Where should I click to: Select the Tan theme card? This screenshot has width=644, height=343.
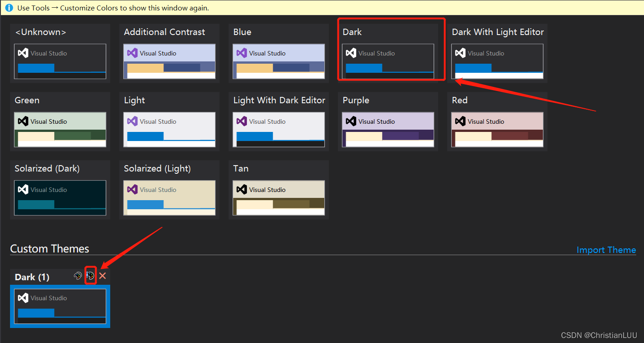coord(279,190)
